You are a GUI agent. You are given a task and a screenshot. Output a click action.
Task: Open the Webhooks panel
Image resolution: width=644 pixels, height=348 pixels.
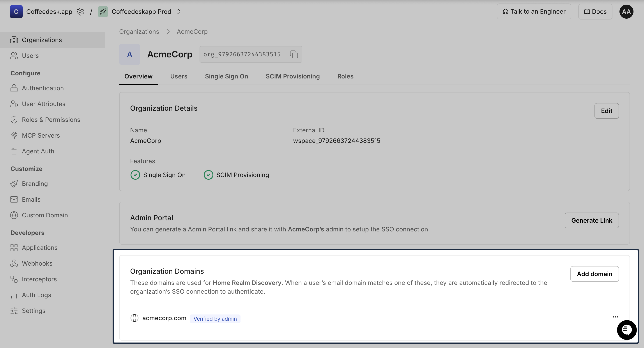coord(37,263)
